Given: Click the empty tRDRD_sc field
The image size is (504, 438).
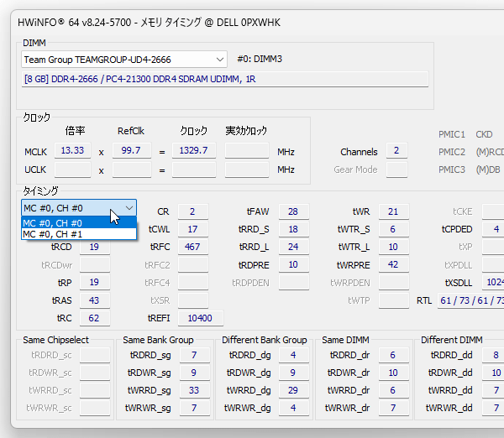Looking at the screenshot, I should pyautogui.click(x=95, y=355).
